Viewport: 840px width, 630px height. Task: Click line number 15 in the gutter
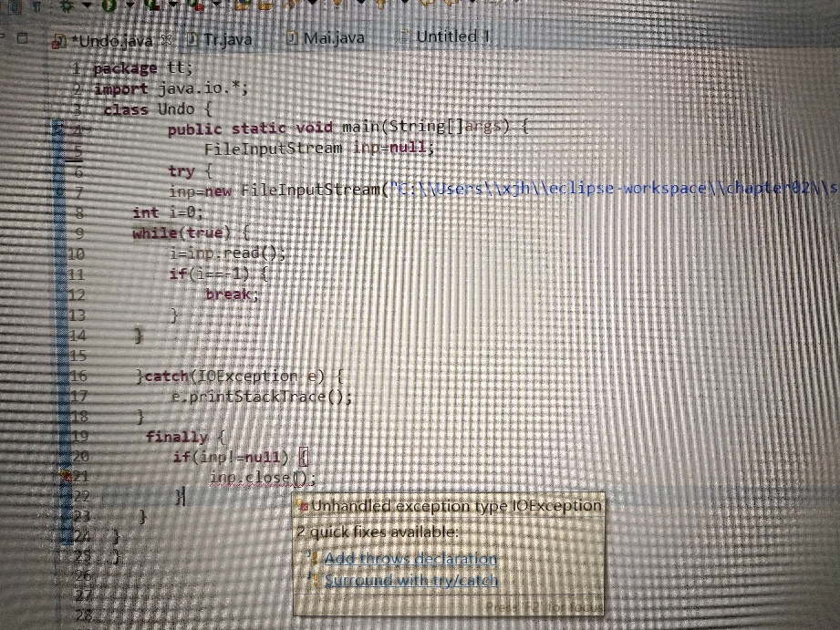[x=78, y=356]
